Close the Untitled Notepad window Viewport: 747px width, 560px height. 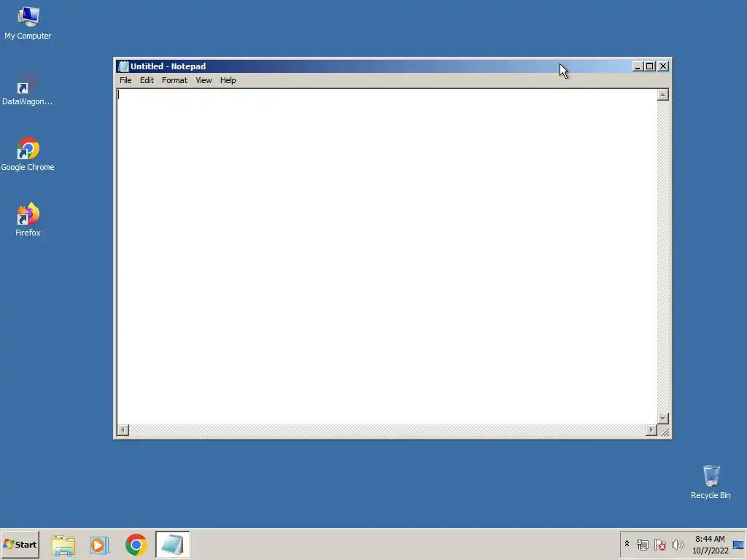pyautogui.click(x=663, y=66)
